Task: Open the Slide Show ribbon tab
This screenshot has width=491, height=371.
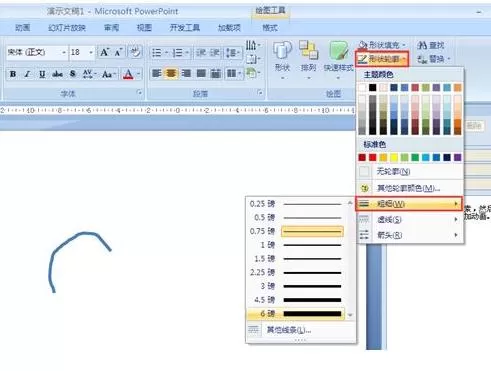Action: (x=67, y=28)
